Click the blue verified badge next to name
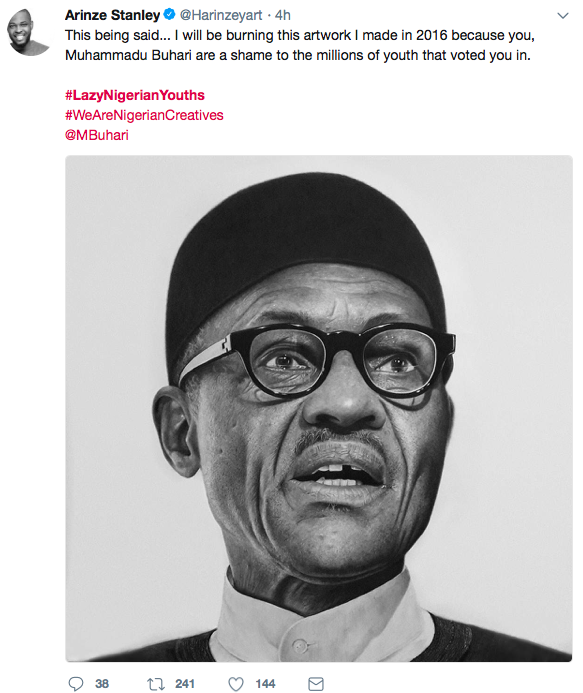The width and height of the screenshot is (583, 693). [x=169, y=15]
